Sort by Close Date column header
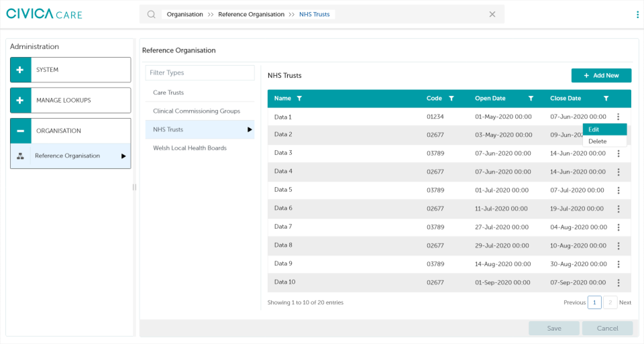This screenshot has width=644, height=344. click(566, 99)
